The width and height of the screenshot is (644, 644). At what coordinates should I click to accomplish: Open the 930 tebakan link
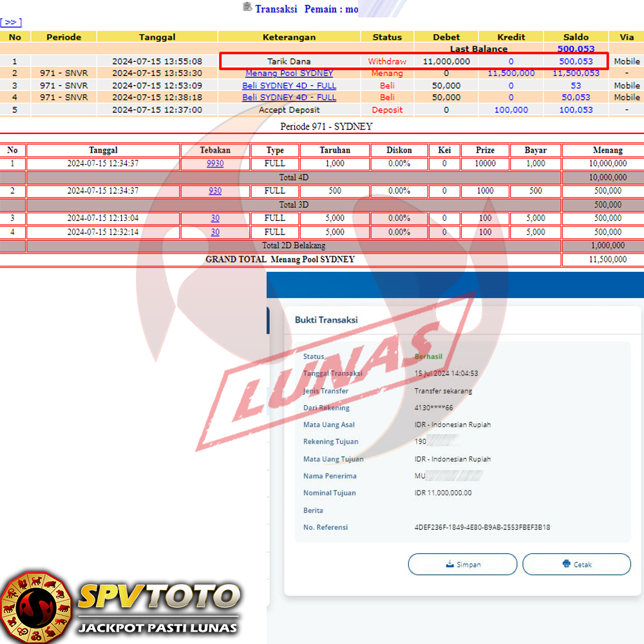215,191
